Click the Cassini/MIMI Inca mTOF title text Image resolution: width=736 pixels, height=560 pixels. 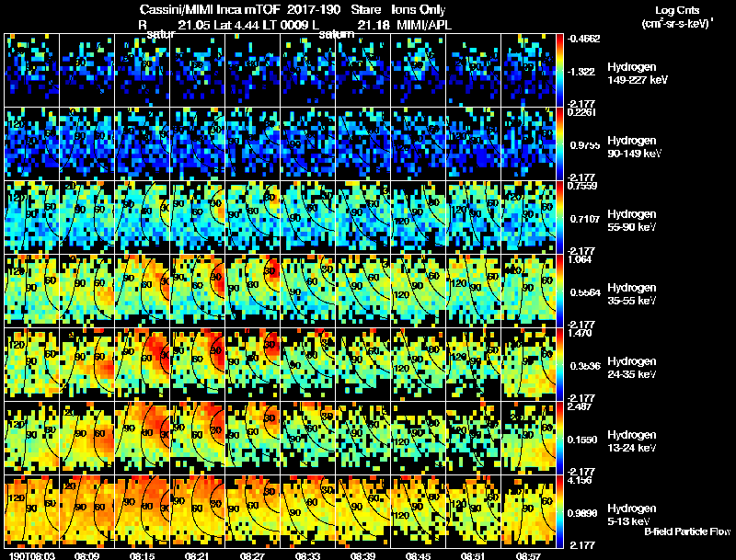(x=210, y=9)
